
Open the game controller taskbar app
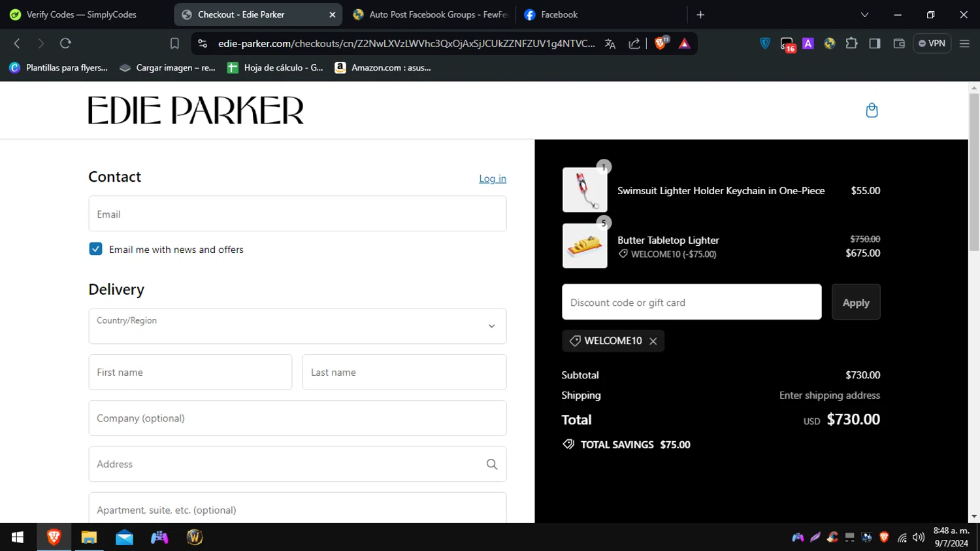pyautogui.click(x=159, y=537)
